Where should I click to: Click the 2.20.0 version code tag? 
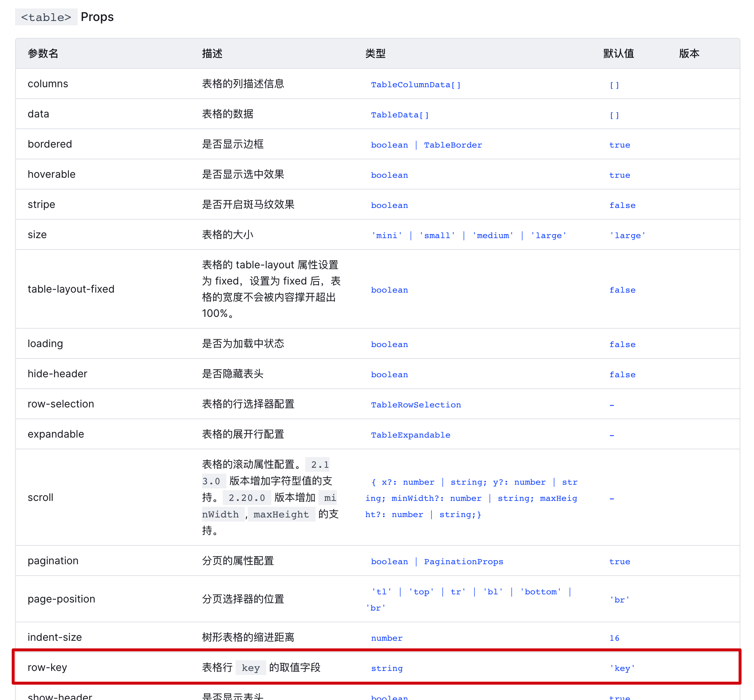coord(247,498)
